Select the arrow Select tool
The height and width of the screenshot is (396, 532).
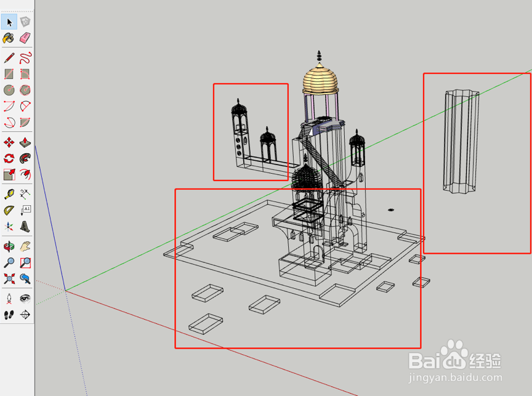(x=9, y=22)
